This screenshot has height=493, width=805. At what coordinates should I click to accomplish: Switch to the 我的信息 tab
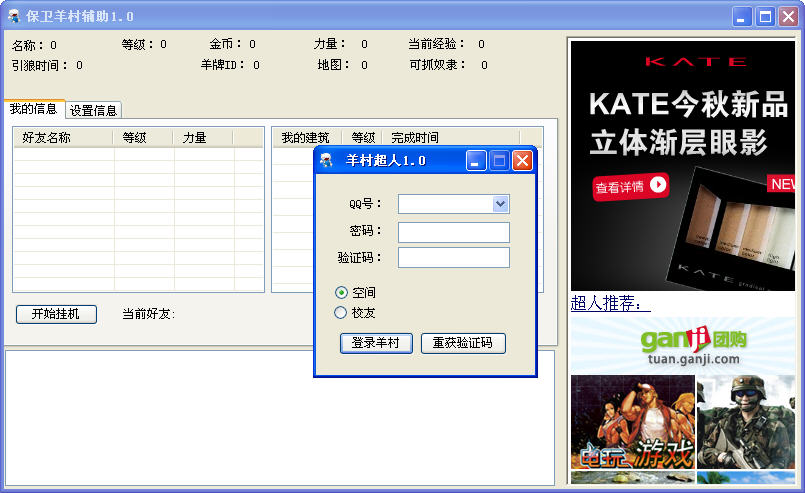34,109
